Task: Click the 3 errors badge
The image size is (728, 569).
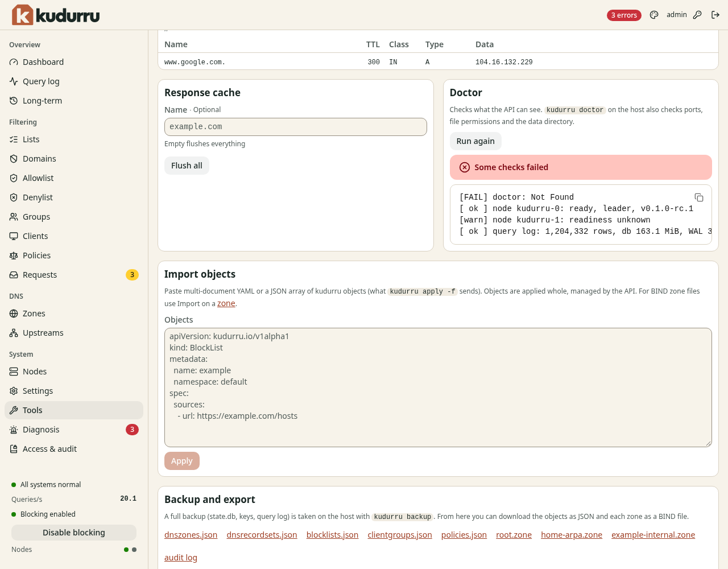Action: tap(624, 15)
